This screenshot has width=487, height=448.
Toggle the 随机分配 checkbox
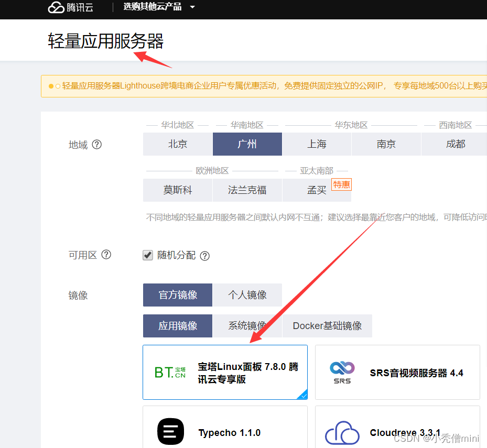(147, 255)
